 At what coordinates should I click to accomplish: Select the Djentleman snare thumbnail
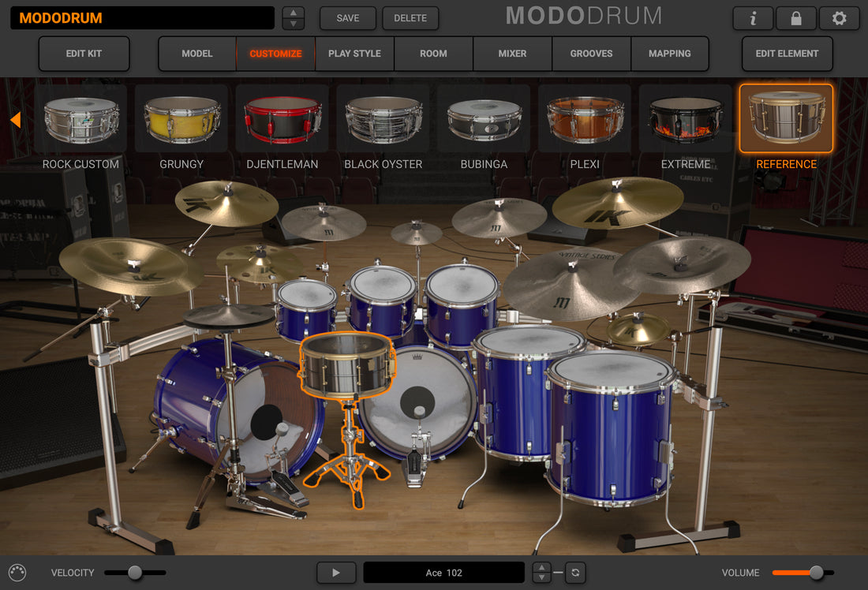pos(282,119)
